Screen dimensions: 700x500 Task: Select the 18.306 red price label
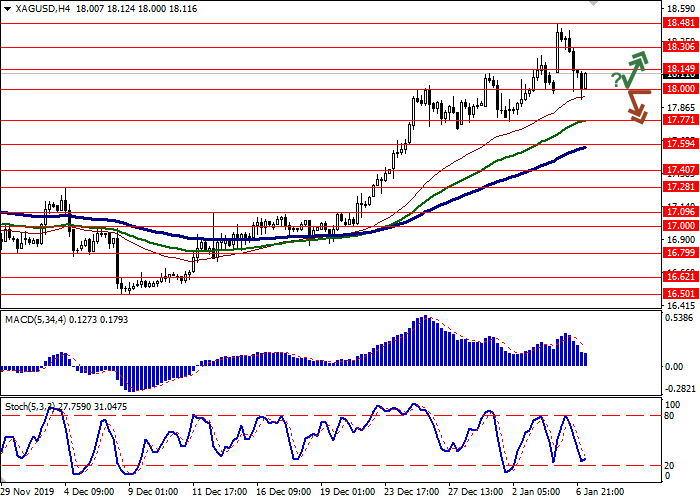tap(679, 47)
